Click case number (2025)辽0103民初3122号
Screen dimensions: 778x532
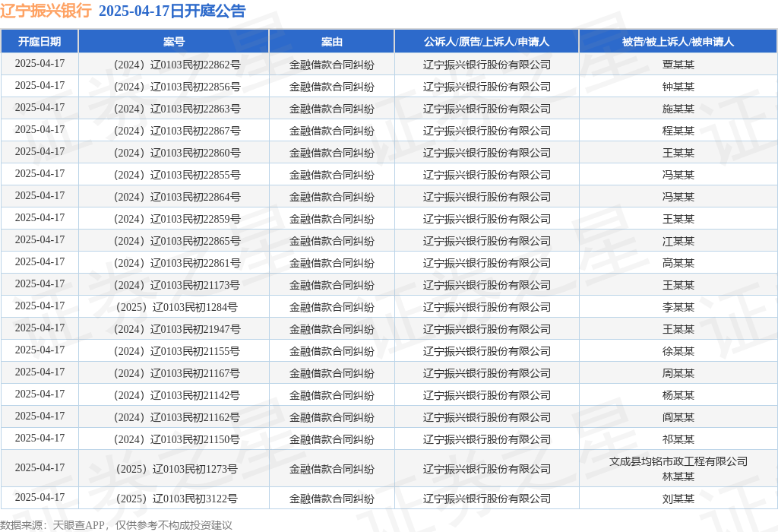click(x=176, y=499)
